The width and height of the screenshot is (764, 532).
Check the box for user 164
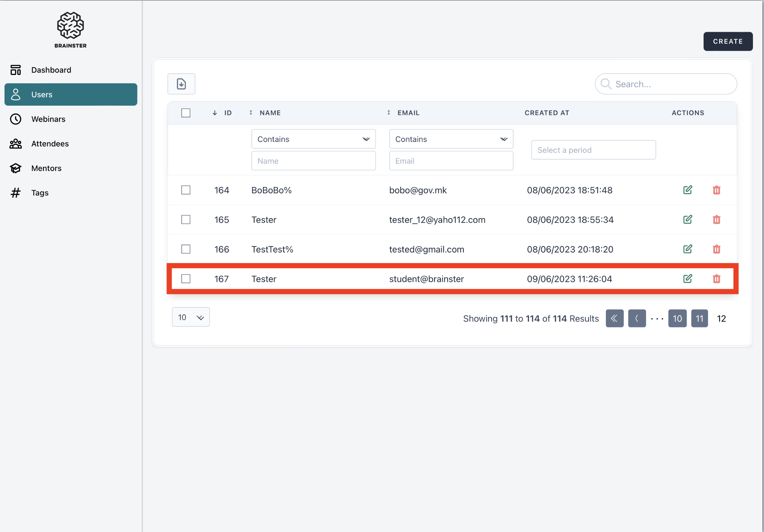point(186,190)
